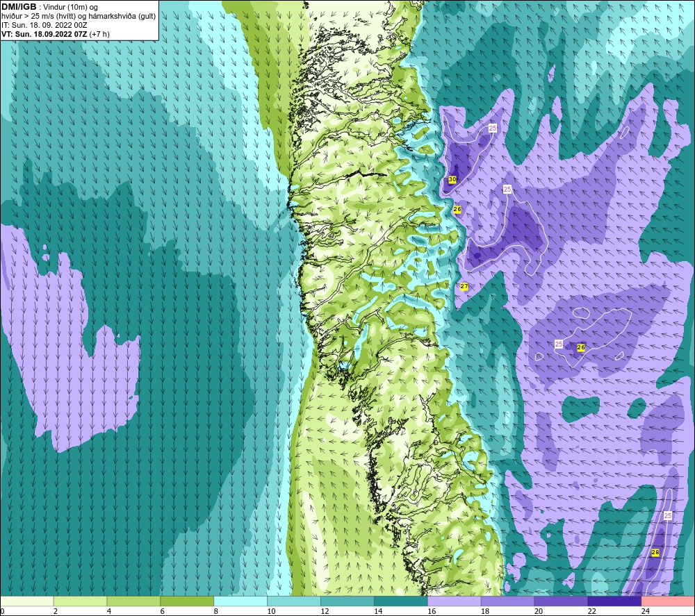This screenshot has height=616, width=695.
Task: Click the legend scale value 18
Action: pyautogui.click(x=485, y=611)
